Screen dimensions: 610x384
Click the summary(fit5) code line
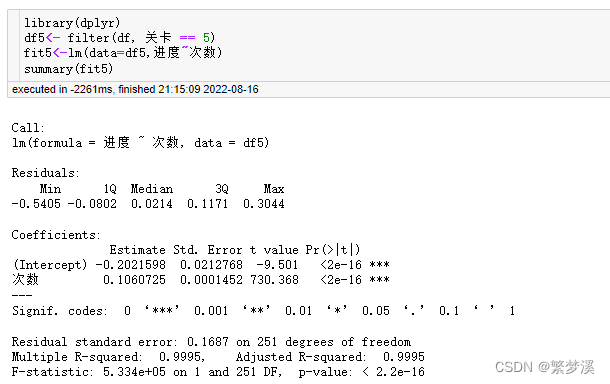click(x=68, y=69)
